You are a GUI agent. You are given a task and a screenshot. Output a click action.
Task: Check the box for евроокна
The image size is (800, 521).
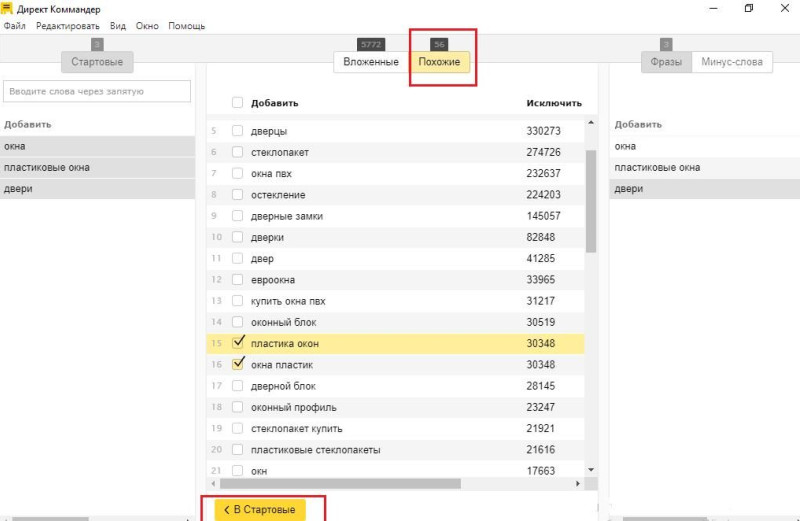coord(237,280)
